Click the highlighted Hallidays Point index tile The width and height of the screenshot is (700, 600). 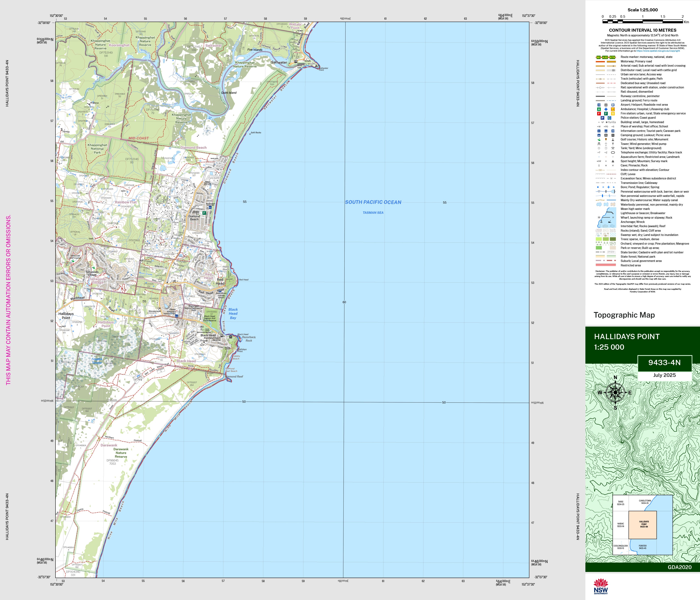(x=642, y=525)
